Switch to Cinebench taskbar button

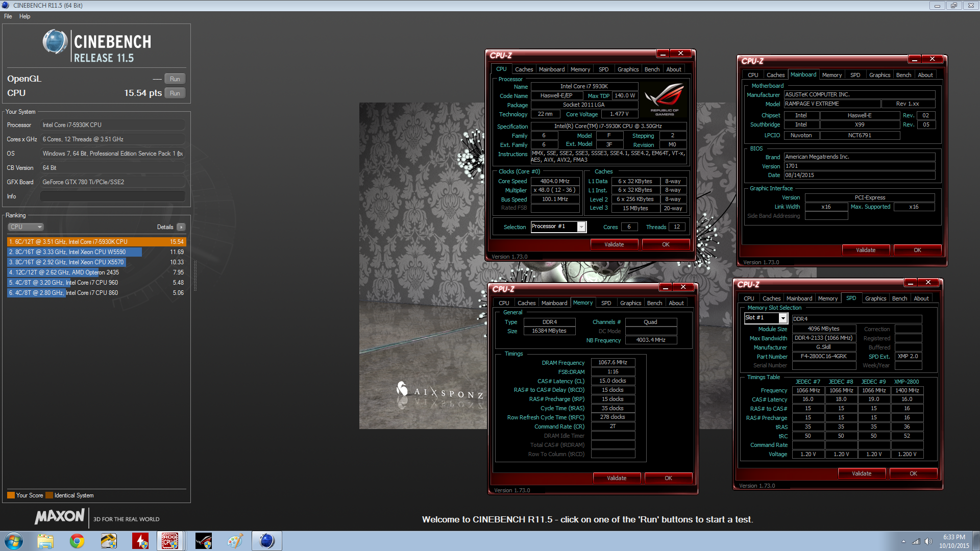pyautogui.click(x=267, y=541)
